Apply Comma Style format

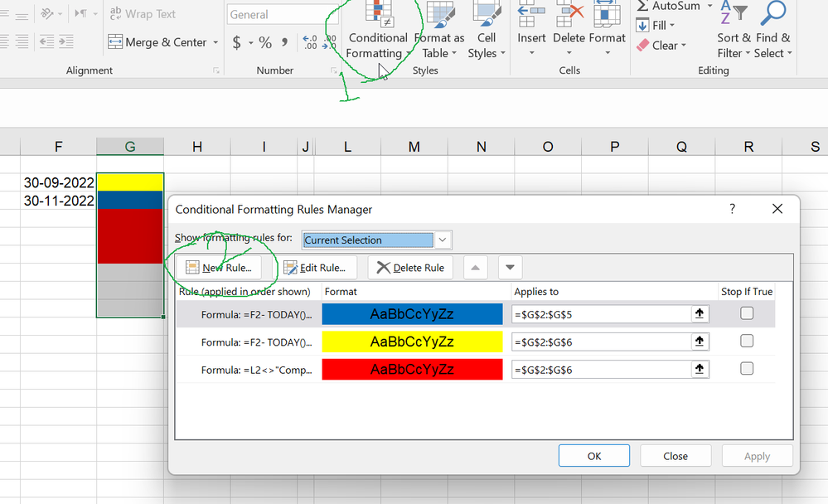coord(285,42)
